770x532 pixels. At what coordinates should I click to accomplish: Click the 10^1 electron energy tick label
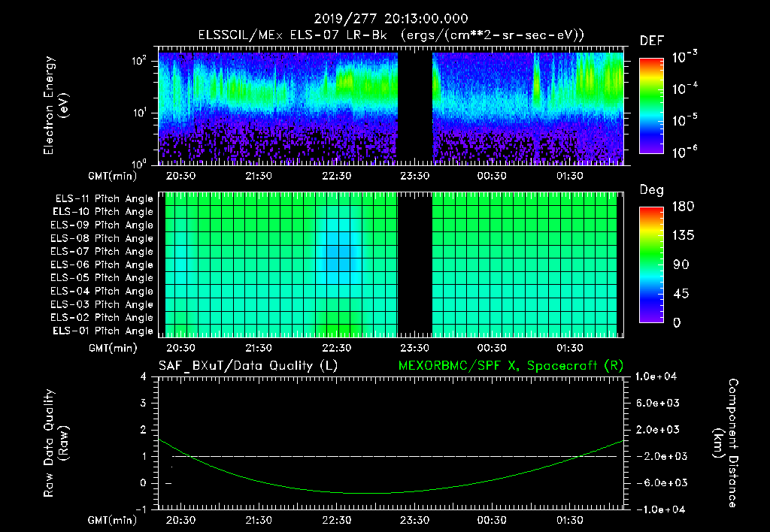tap(139, 113)
